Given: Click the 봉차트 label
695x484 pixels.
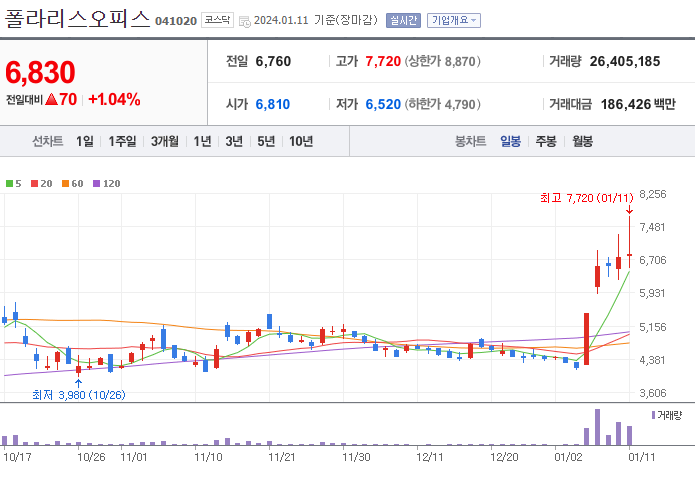Looking at the screenshot, I should 470,141.
